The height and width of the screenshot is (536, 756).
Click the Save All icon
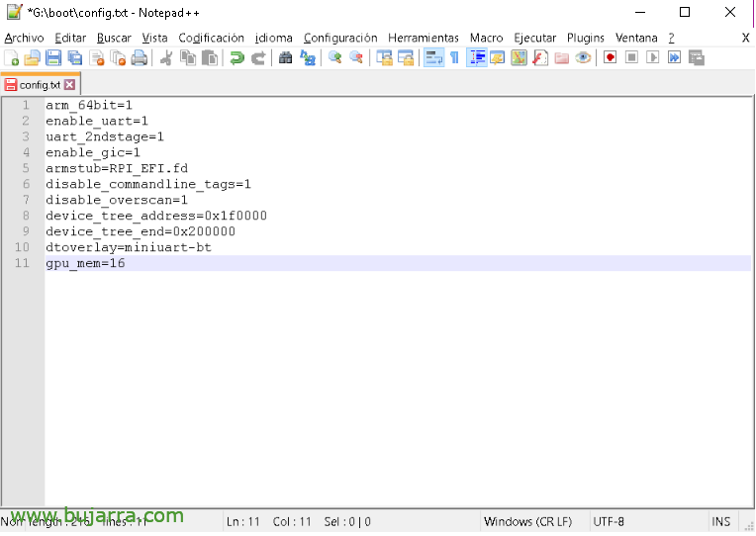tap(75, 57)
